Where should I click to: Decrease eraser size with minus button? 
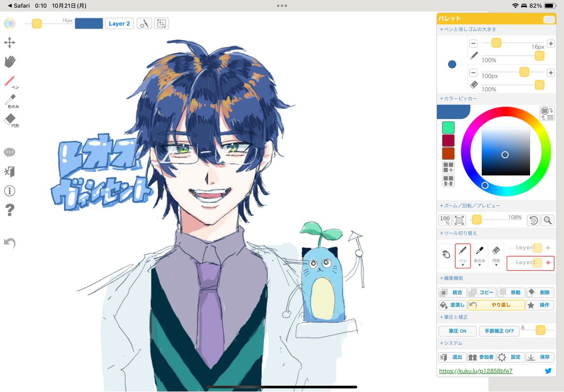pyautogui.click(x=473, y=73)
